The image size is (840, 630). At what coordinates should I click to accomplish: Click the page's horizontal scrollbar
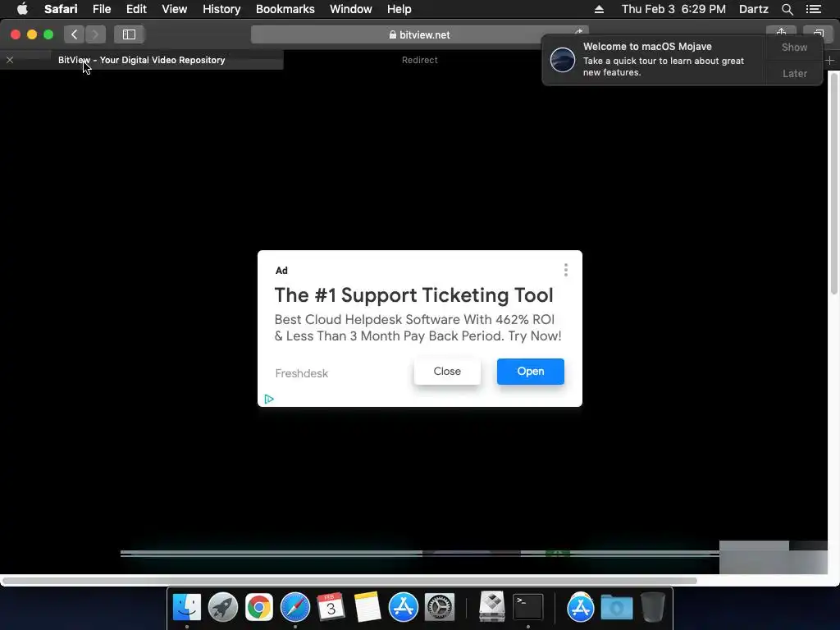[349, 581]
